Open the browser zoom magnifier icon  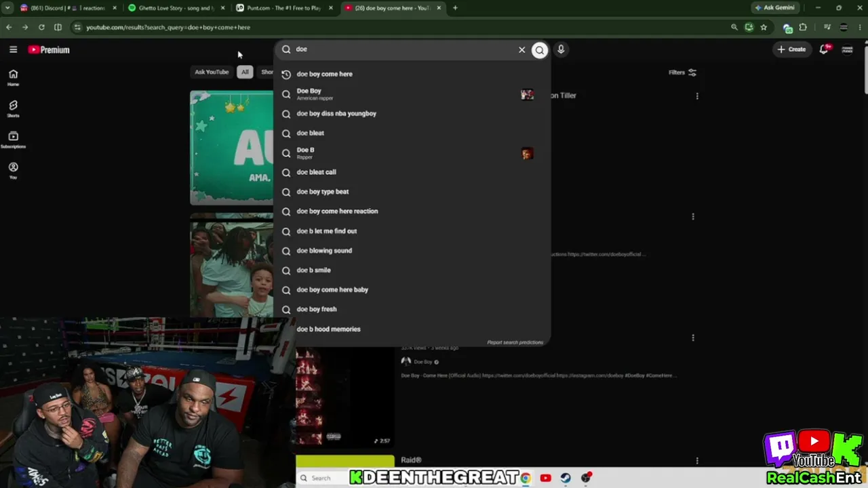click(x=734, y=27)
